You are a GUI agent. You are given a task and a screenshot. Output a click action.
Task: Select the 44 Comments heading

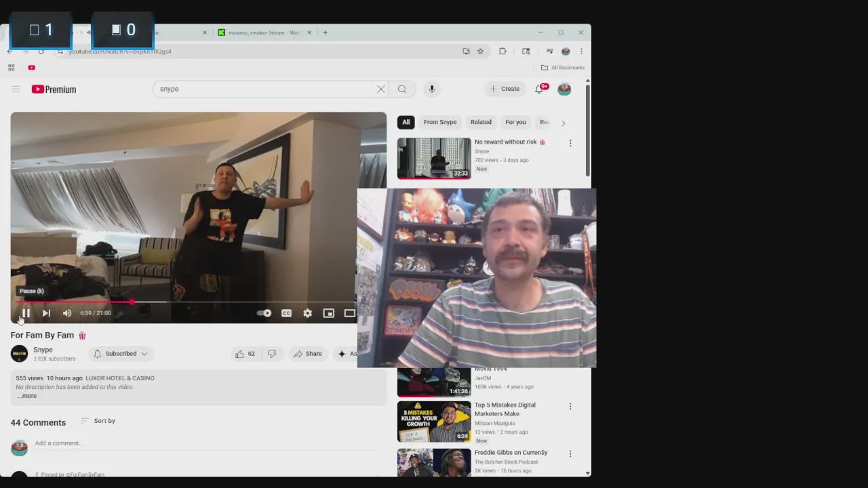38,422
